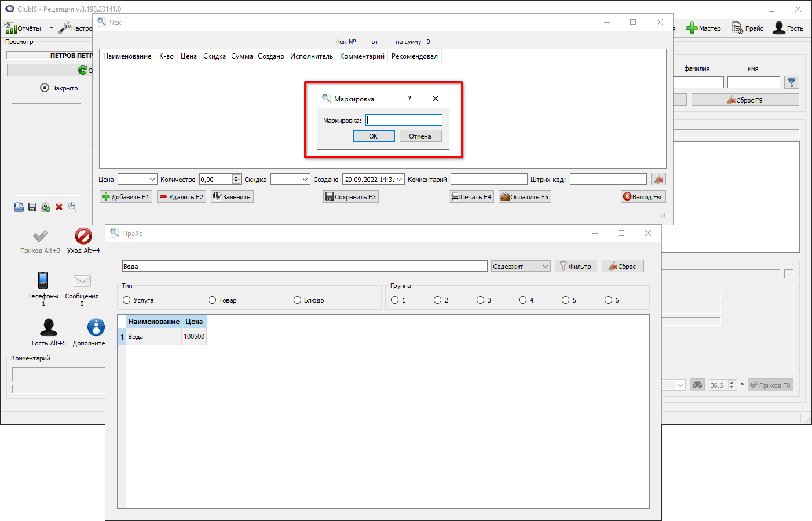The height and width of the screenshot is (521, 812).
Task: Select the Закрыто radio button
Action: (x=45, y=88)
